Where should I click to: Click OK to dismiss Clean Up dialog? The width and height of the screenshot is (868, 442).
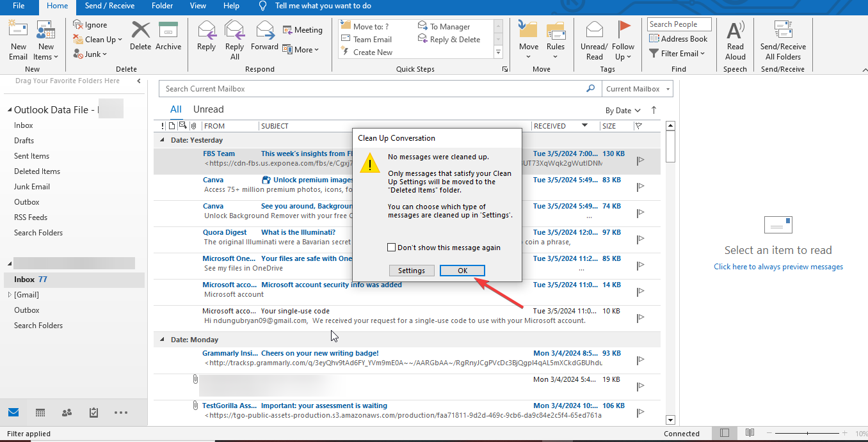coord(462,270)
